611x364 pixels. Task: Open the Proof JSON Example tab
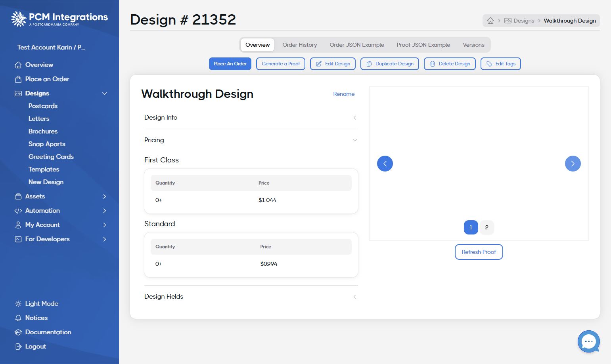(x=423, y=45)
